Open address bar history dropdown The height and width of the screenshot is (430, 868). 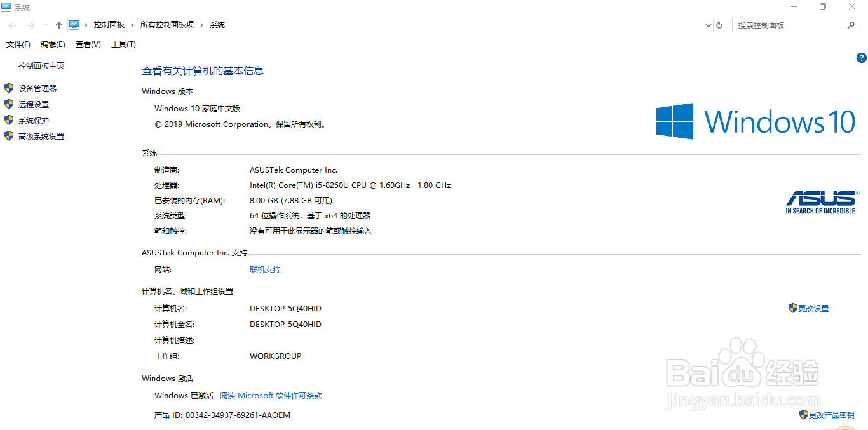point(709,25)
